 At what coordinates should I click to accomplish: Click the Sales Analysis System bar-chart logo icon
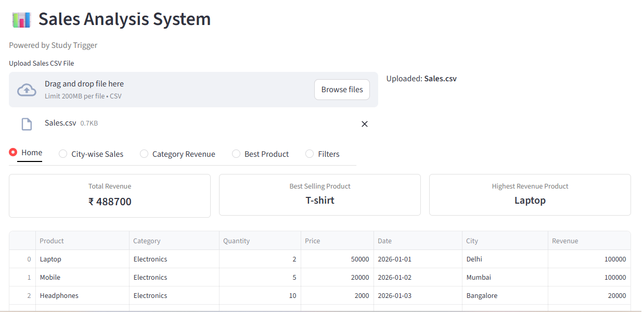20,19
